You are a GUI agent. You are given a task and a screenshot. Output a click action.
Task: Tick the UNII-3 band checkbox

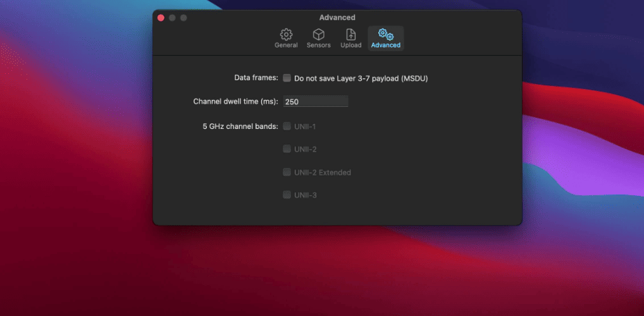[287, 195]
